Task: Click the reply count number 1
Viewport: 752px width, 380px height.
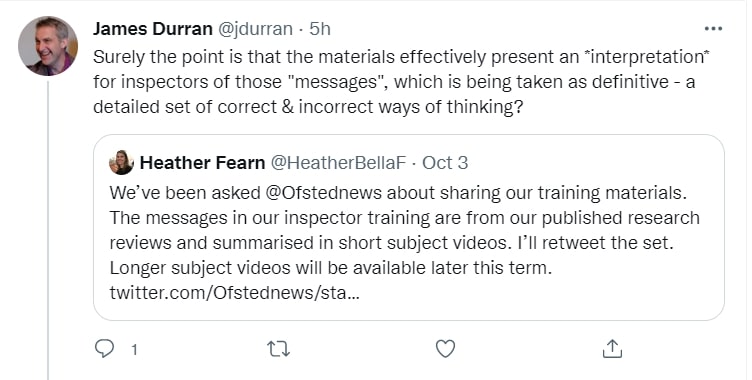Action: 134,350
